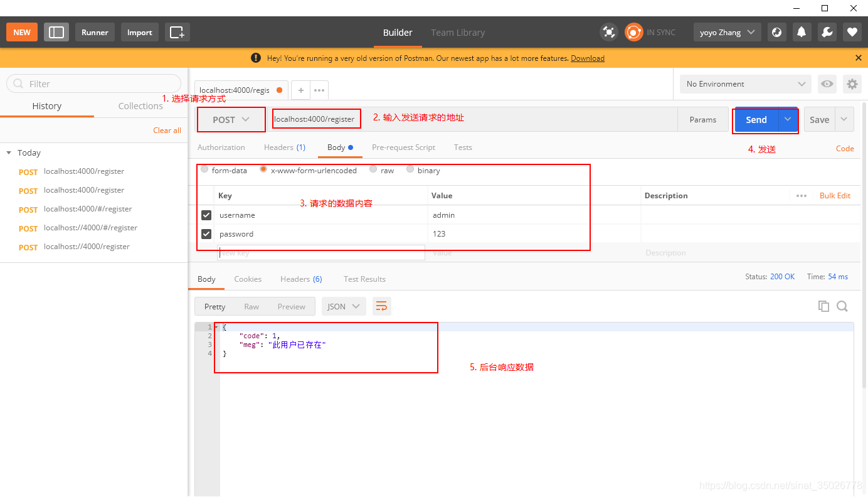This screenshot has height=497, width=868.
Task: Select raw body type
Action: coord(373,169)
